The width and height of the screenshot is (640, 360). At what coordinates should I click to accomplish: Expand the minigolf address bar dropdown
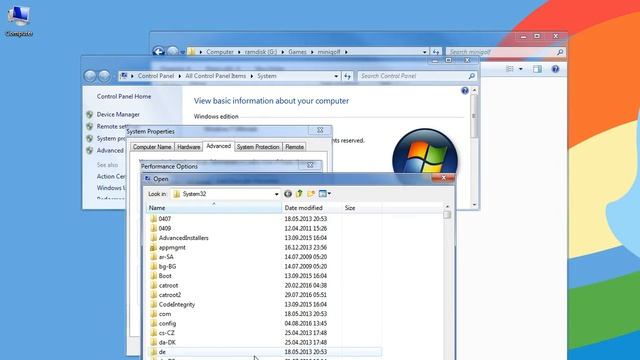click(x=424, y=52)
